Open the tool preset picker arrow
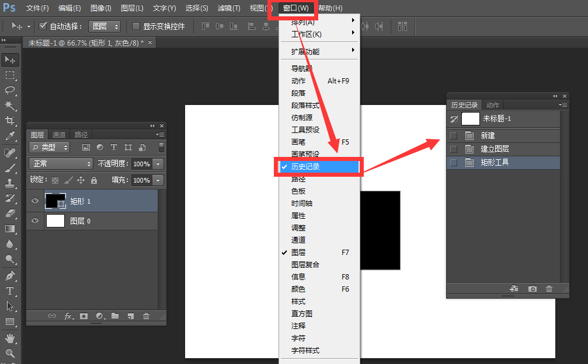The image size is (588, 364). tap(29, 26)
